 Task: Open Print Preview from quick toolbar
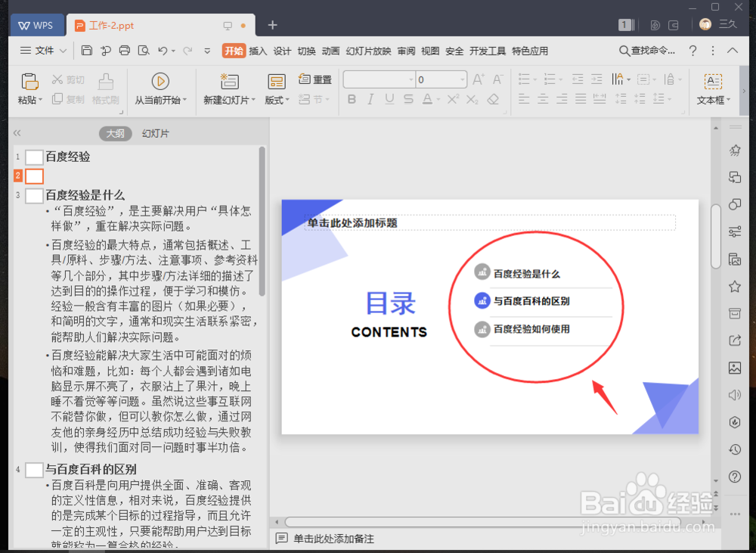point(144,51)
